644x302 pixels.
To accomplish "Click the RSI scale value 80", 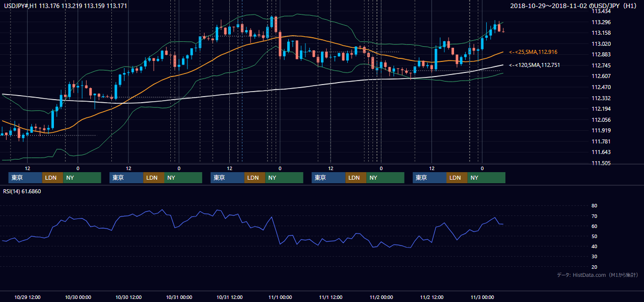I will 594,206.
